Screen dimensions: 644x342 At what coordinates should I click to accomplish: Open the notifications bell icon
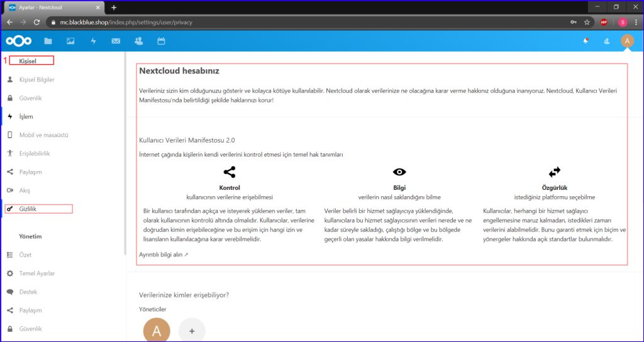[586, 41]
